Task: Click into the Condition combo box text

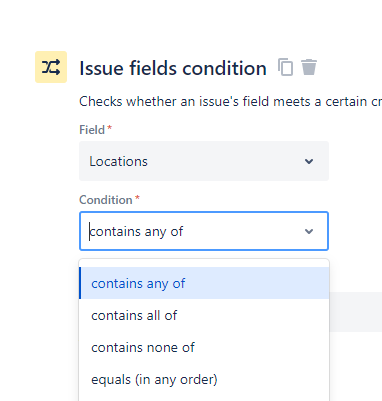Action: 136,231
